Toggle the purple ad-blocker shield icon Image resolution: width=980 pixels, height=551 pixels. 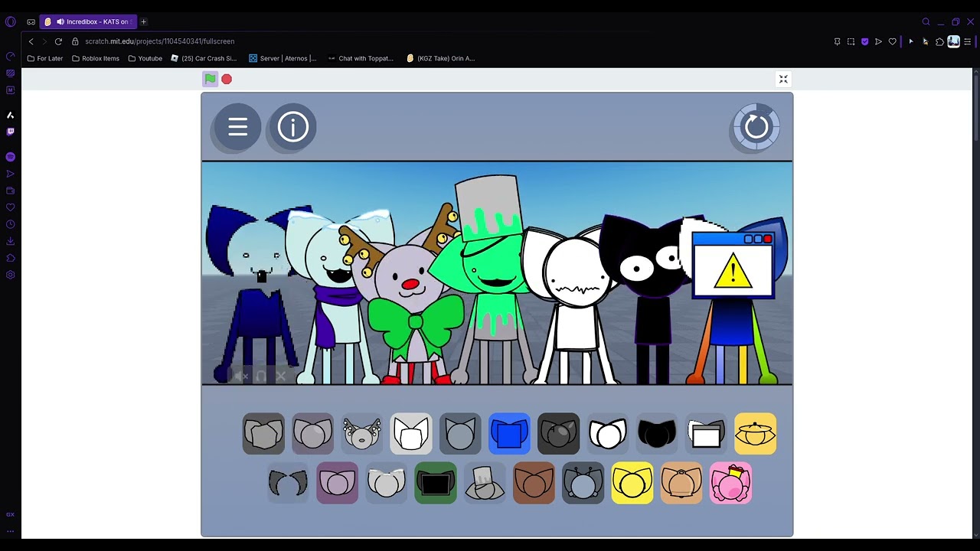point(864,41)
